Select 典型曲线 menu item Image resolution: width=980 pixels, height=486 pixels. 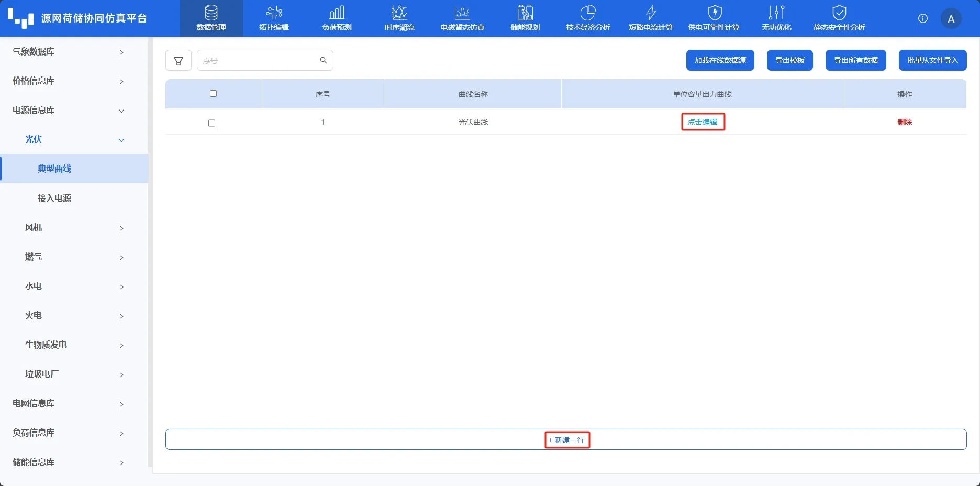tap(74, 169)
